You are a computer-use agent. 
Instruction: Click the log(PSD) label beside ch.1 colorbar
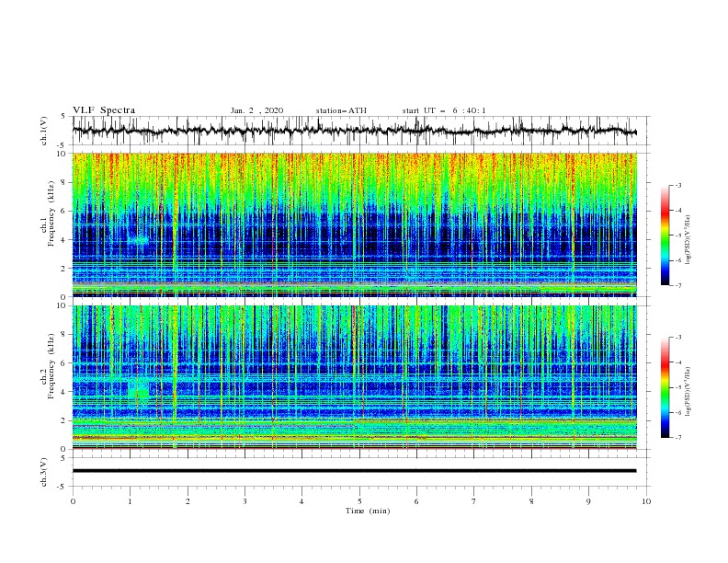click(x=688, y=240)
